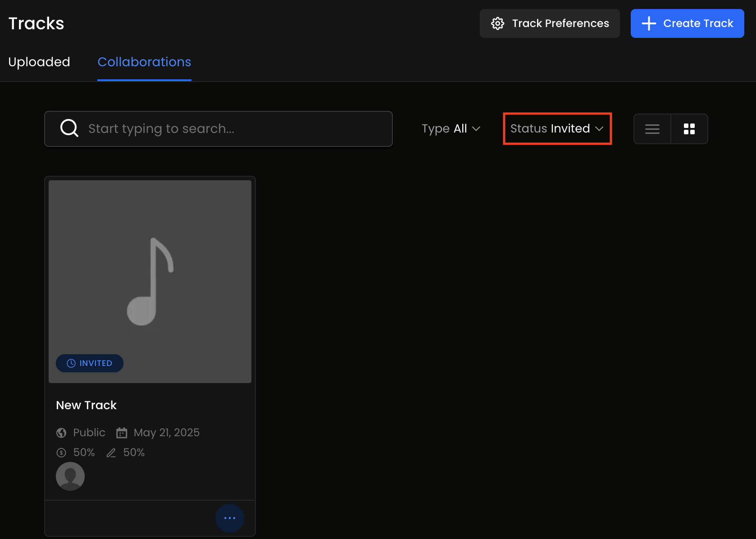The width and height of the screenshot is (756, 539).
Task: Select the Collaborations tab
Action: click(x=144, y=62)
